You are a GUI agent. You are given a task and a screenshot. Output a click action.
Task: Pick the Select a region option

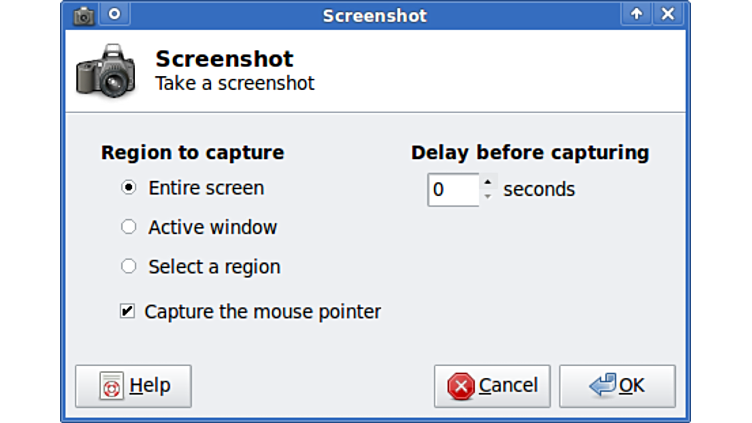click(x=128, y=267)
